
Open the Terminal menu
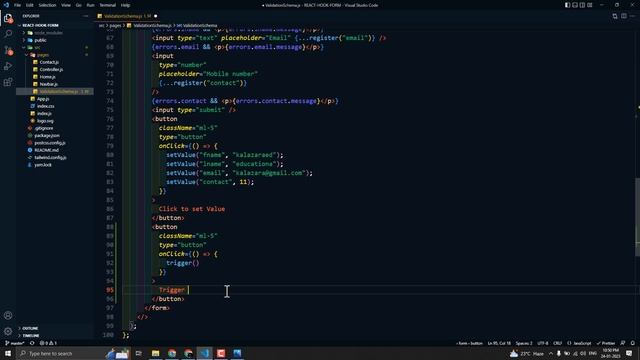108,5
